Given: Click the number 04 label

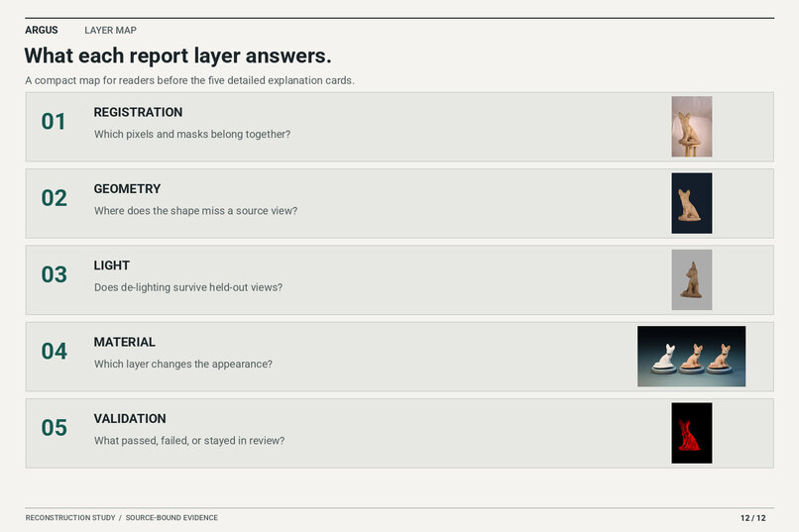Looking at the screenshot, I should click(54, 352).
